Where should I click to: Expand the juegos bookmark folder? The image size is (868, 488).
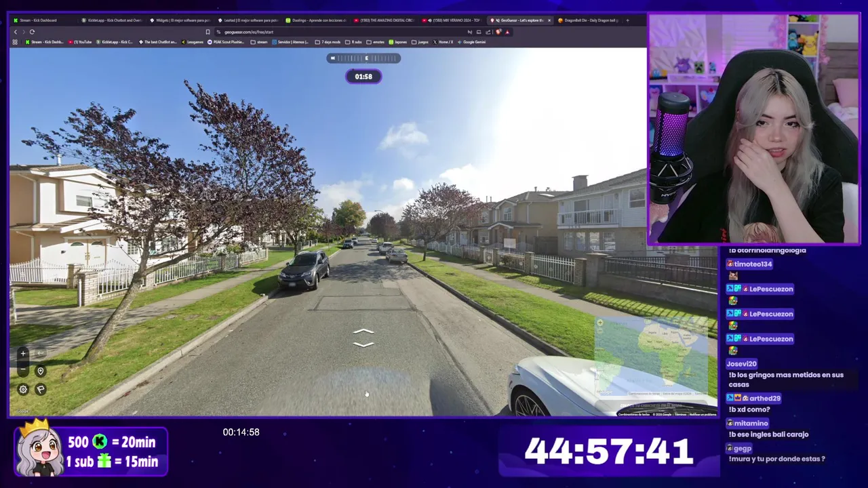tap(420, 42)
